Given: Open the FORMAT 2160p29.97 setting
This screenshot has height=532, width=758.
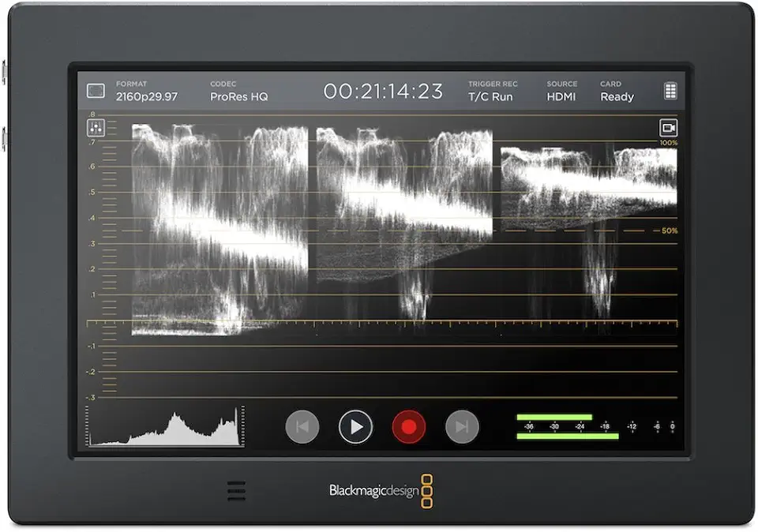Looking at the screenshot, I should coord(147,92).
